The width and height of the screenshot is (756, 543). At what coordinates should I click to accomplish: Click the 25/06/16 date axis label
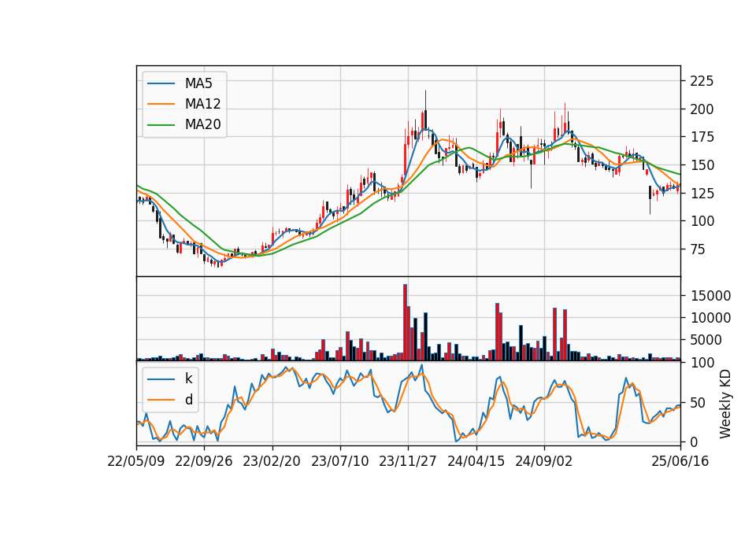(680, 461)
